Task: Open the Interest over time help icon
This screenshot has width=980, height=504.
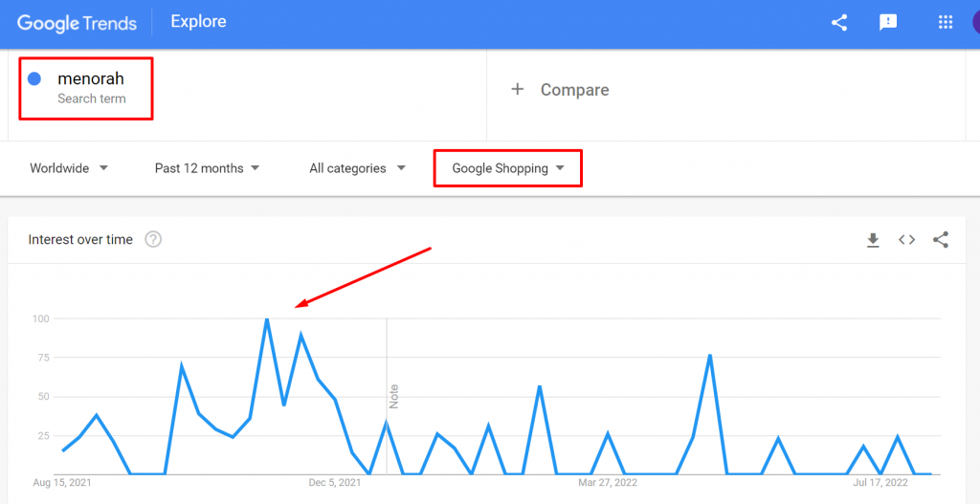Action: (153, 240)
